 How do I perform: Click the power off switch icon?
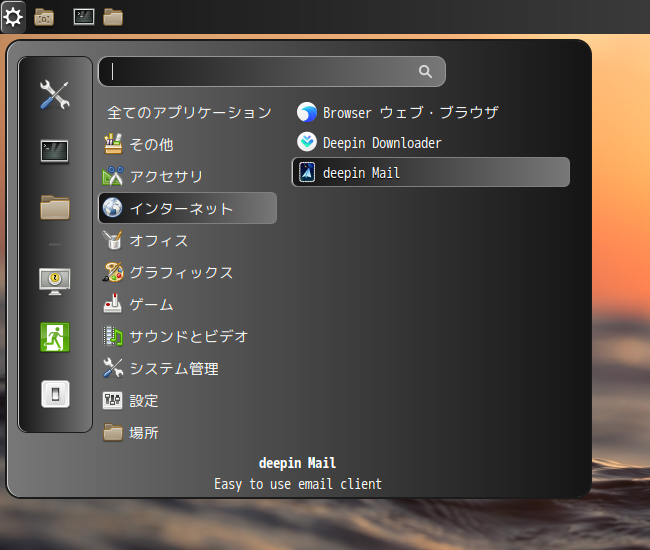[55, 394]
